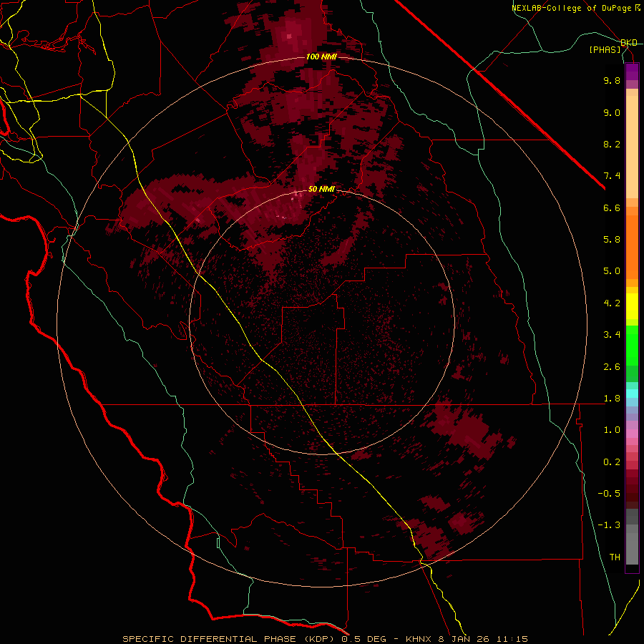Click the -1.3 value on color scale
The height and width of the screenshot is (644, 644).
pos(609,525)
